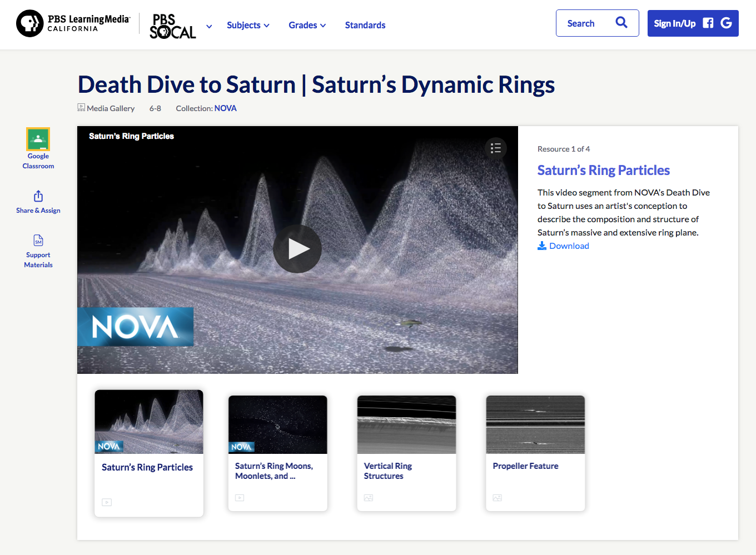
Task: Click image type icon on Propeller Feature card
Action: point(498,498)
